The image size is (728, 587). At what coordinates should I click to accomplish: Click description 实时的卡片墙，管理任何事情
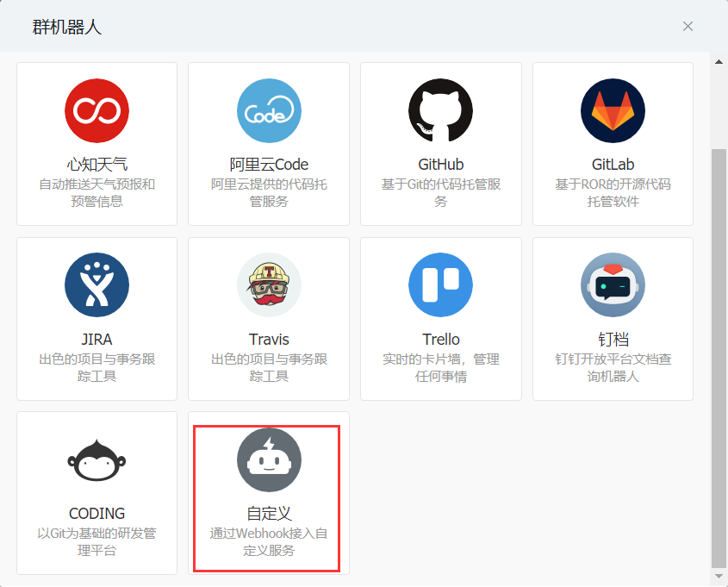pos(440,367)
